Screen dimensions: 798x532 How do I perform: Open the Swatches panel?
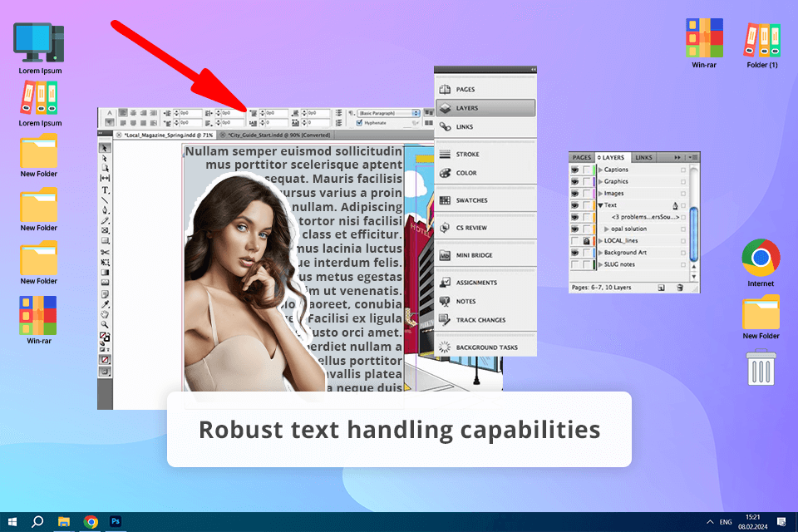[485, 200]
